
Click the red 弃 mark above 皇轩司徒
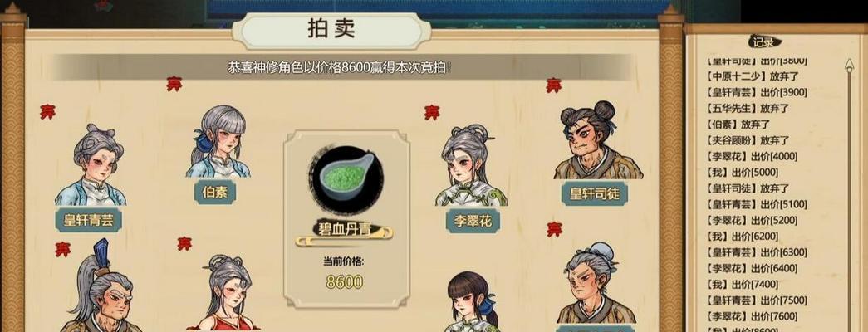pyautogui.click(x=553, y=85)
